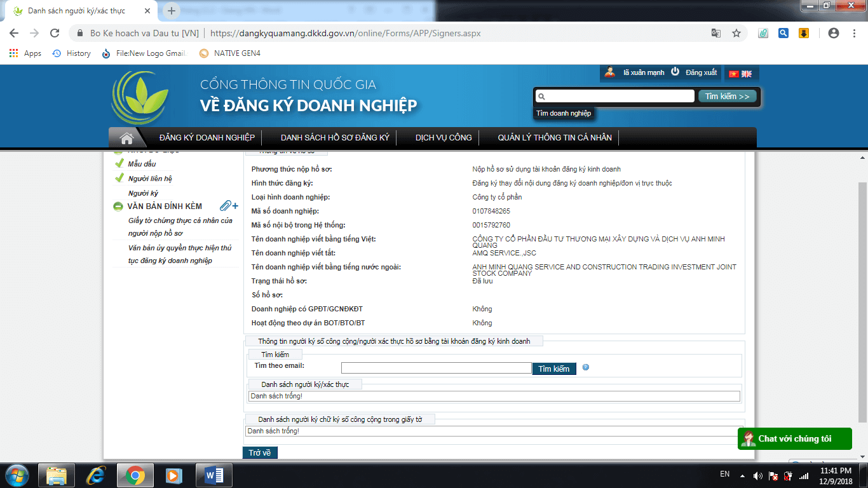Click Tìm kiếm button next to email field
868x488 pixels.
coord(554,369)
